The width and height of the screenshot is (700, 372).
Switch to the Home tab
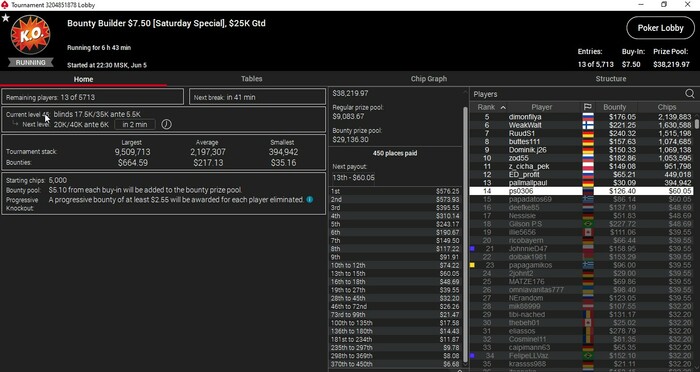click(x=83, y=79)
